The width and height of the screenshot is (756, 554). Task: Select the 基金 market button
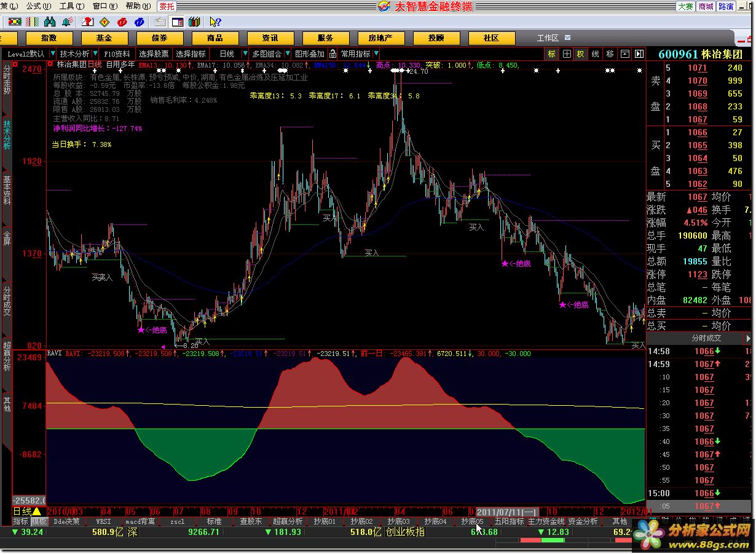[x=104, y=38]
